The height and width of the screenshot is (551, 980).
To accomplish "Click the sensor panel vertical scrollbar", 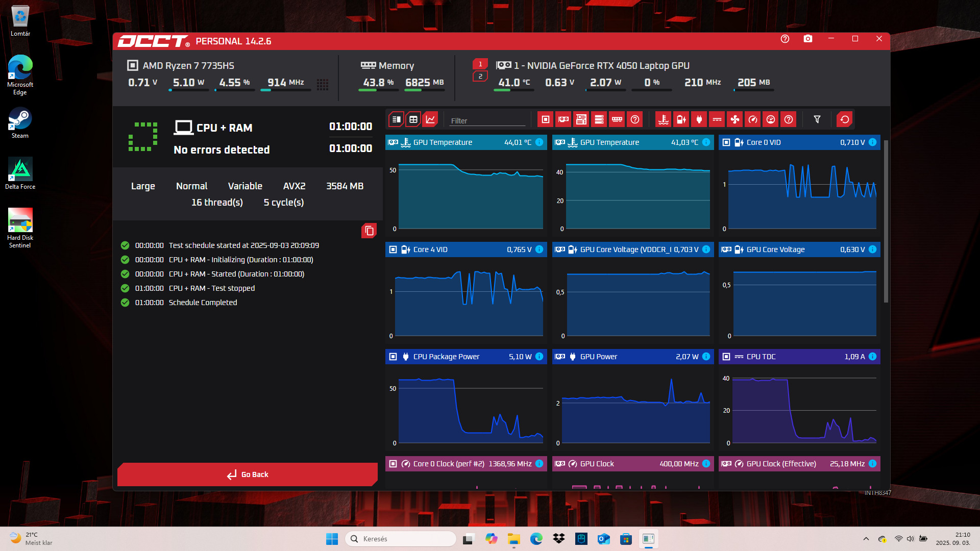I will [886, 222].
